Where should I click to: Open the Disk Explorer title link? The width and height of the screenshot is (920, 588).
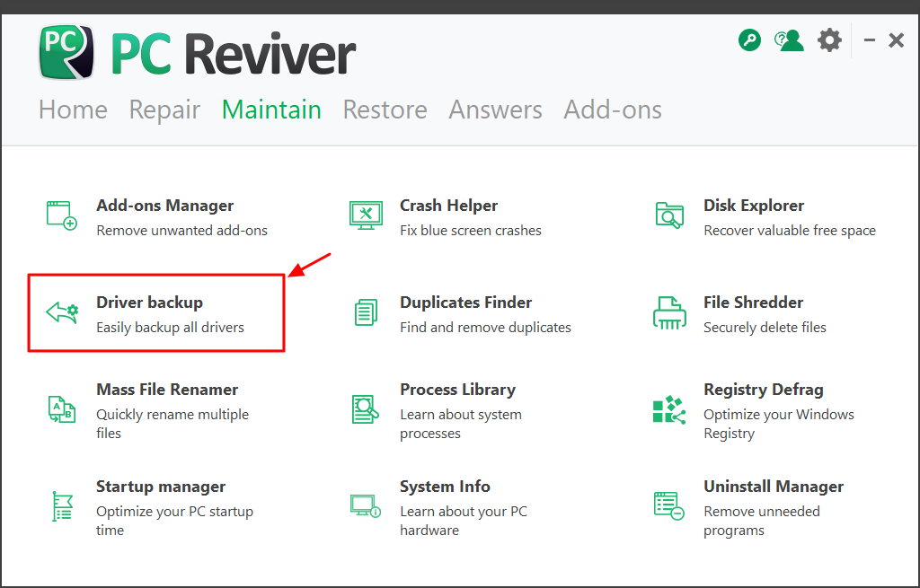pyautogui.click(x=754, y=206)
